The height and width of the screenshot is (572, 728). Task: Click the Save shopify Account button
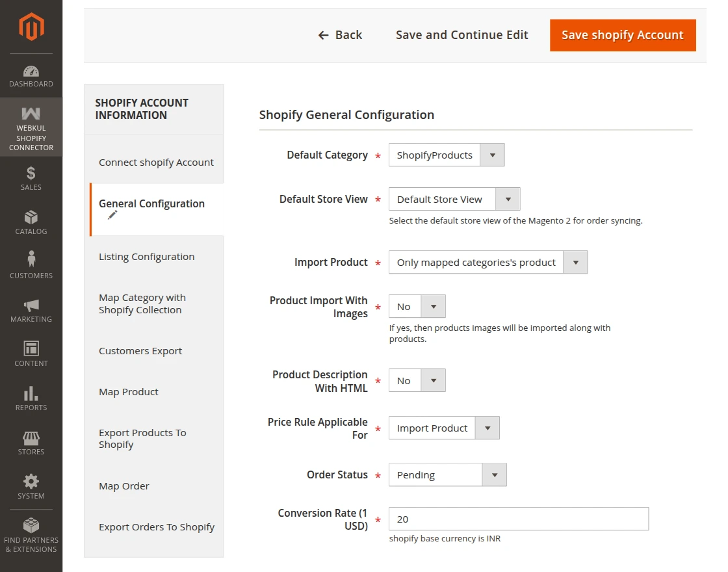[x=622, y=35]
